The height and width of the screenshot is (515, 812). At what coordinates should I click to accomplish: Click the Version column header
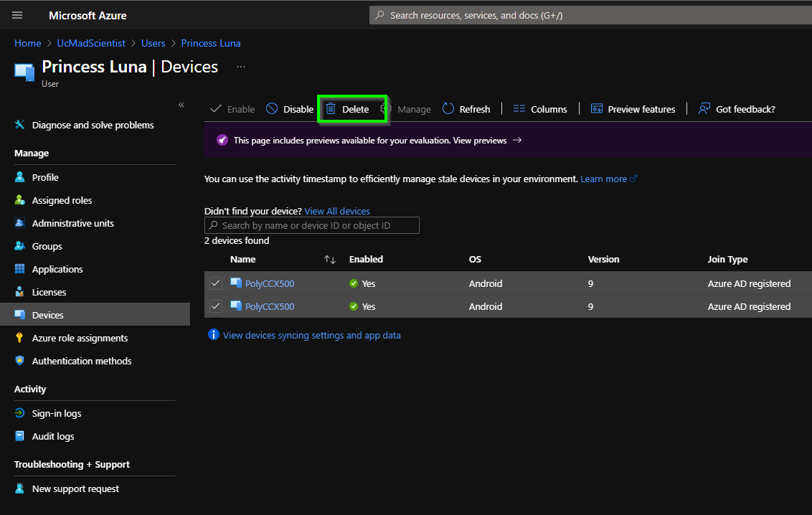(x=603, y=259)
